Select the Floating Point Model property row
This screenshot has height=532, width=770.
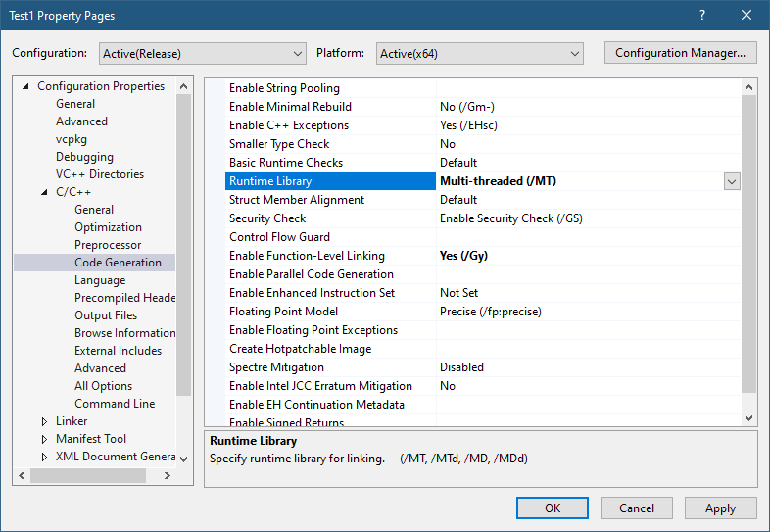tap(283, 312)
